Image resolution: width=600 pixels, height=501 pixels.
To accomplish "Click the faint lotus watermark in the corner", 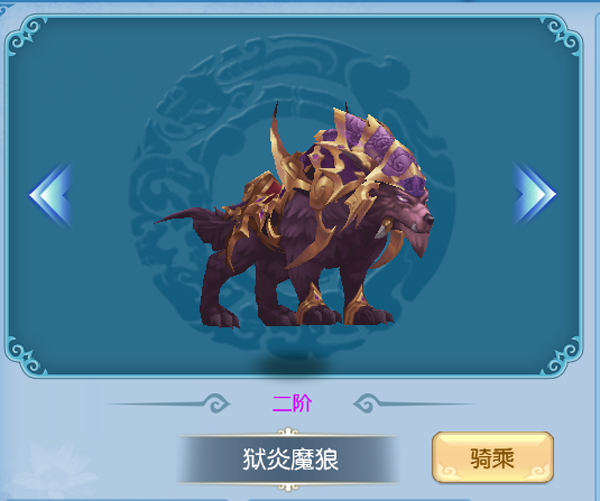I will pos(52,472).
